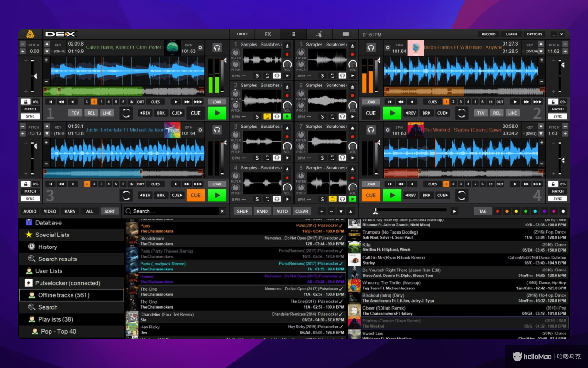Click the DEX logo icon top-left
This screenshot has height=368, width=588.
point(30,34)
